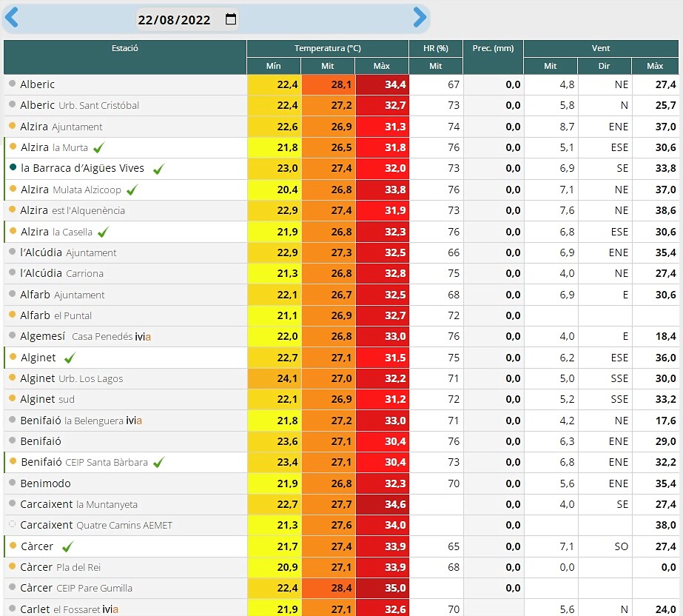Go to previous day with left arrow
This screenshot has height=616, width=683.
point(11,18)
